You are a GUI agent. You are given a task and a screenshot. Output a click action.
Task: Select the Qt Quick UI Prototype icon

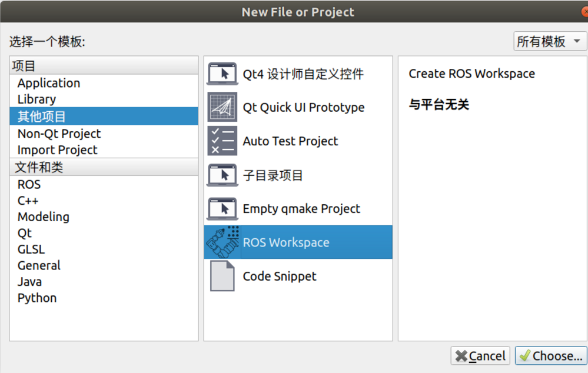(x=222, y=107)
